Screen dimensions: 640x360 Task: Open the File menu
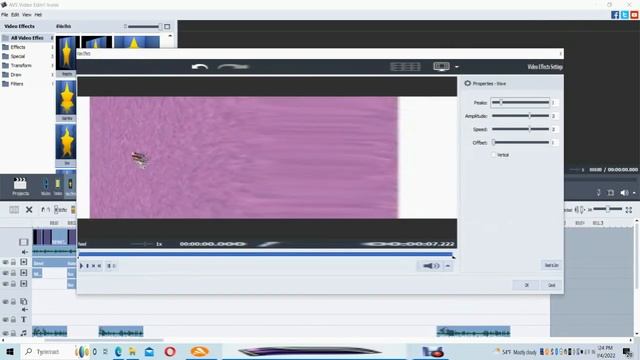tap(4, 15)
